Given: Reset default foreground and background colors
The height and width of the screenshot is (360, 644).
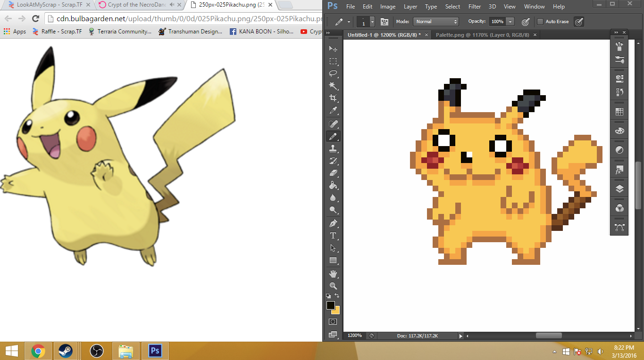Looking at the screenshot, I should 328,296.
